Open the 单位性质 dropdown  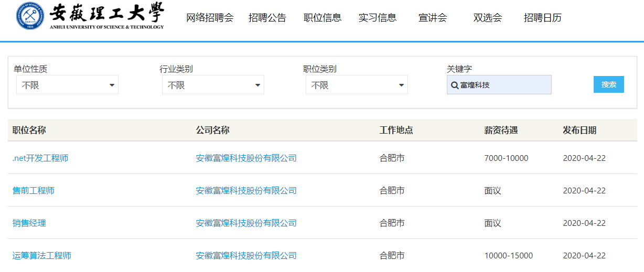[x=68, y=85]
